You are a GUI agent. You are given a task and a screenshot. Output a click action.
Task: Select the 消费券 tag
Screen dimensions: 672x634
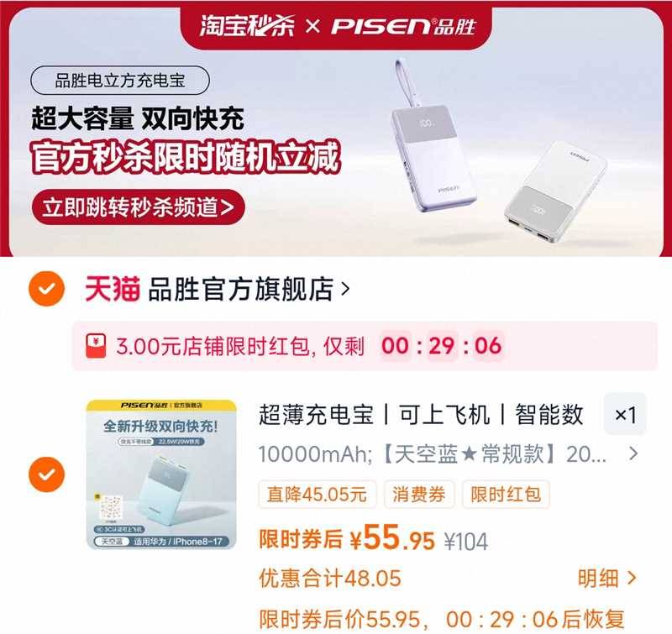pyautogui.click(x=418, y=495)
